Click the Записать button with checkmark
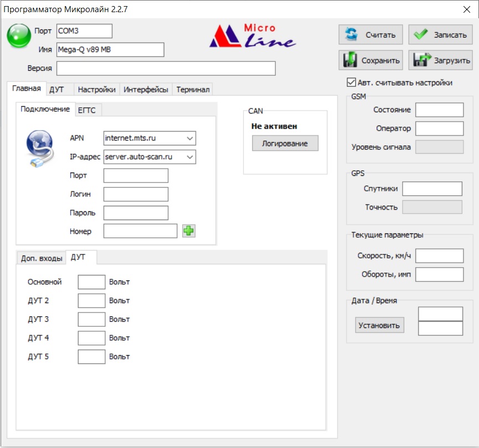This screenshot has height=448, width=479. click(x=440, y=35)
